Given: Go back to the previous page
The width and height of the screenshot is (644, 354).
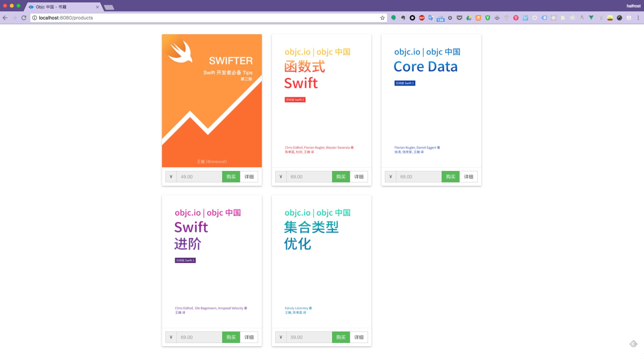Looking at the screenshot, I should pos(5,18).
